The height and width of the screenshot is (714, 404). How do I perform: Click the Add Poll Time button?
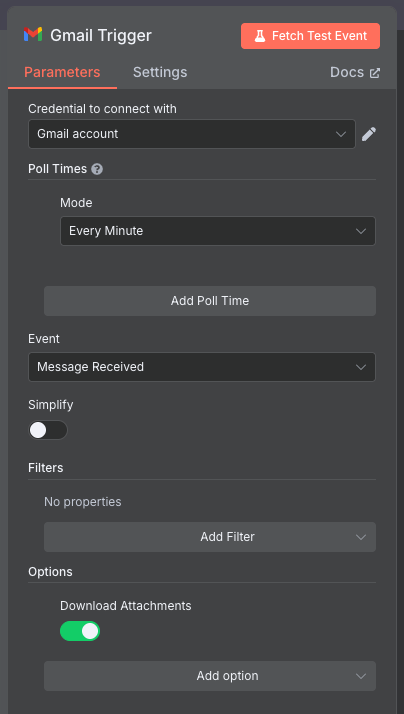[x=210, y=301]
